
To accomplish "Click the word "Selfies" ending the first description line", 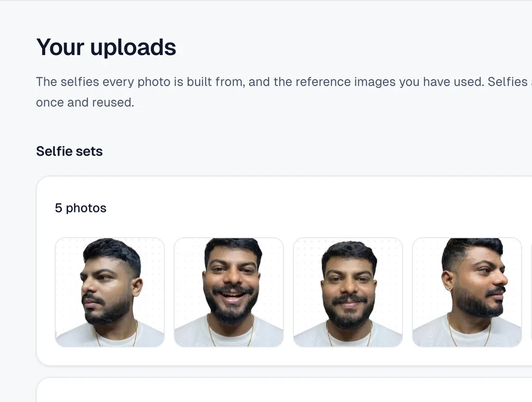I will [x=508, y=82].
